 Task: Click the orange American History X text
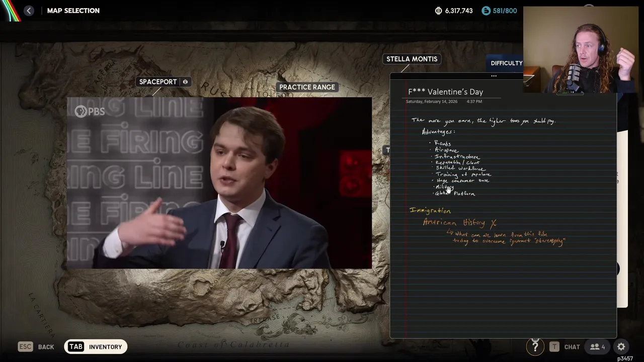coord(460,223)
